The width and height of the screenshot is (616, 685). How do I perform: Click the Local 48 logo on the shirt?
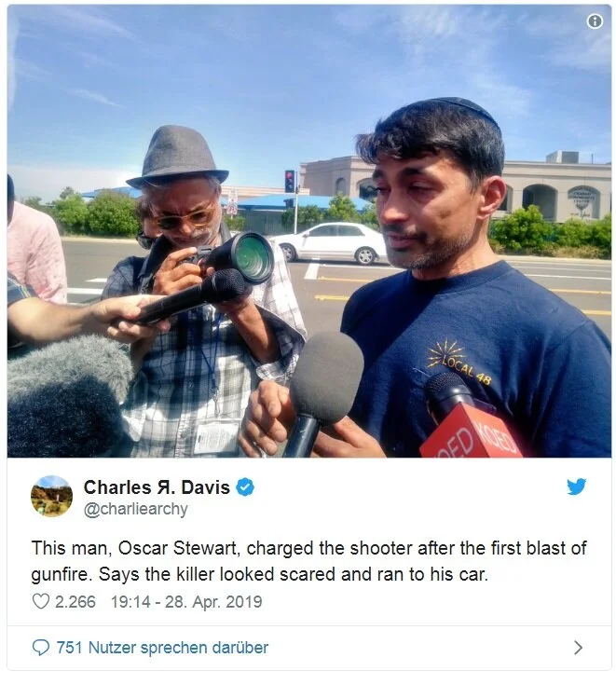coord(458,363)
